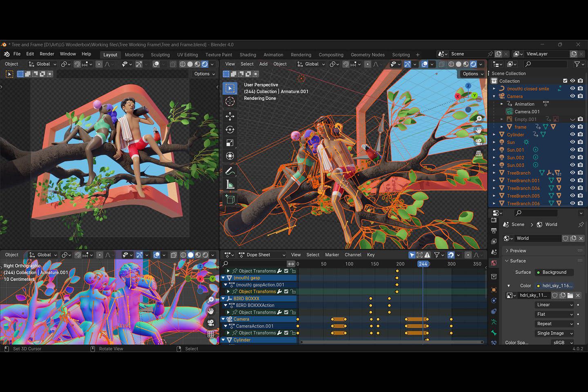
Task: Open the Flat projection dropdown
Action: 555,314
